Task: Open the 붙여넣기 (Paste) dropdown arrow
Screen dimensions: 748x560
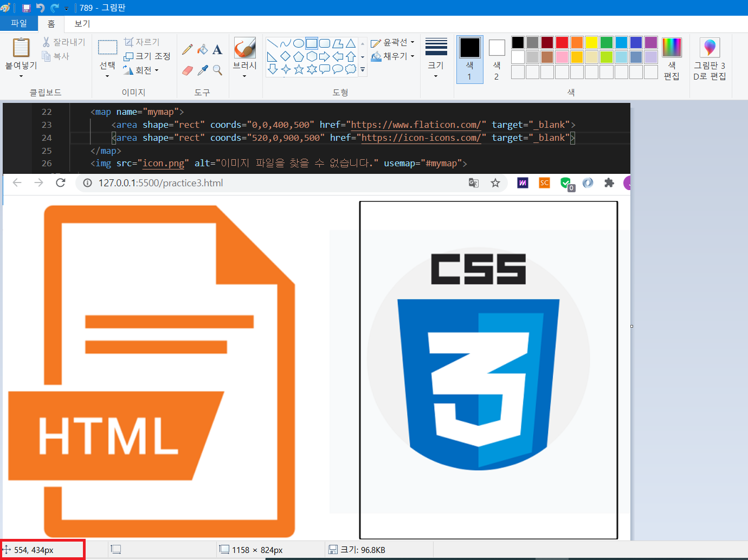Action: [x=21, y=76]
